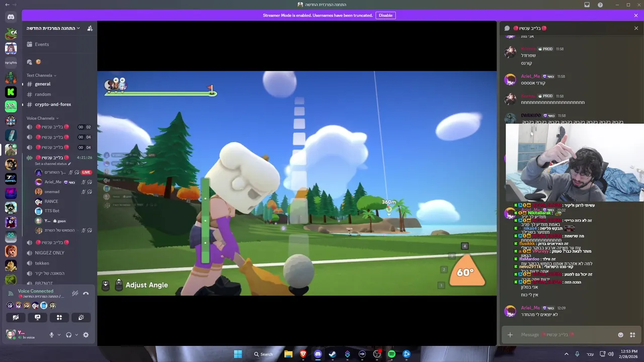Open headphone output options dropdown arrow
The height and width of the screenshot is (362, 644).
(x=76, y=335)
